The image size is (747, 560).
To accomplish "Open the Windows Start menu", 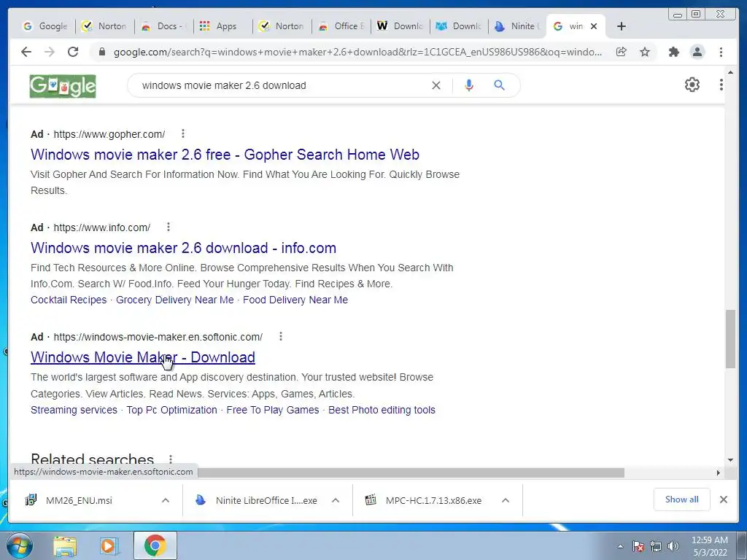I will click(x=18, y=545).
